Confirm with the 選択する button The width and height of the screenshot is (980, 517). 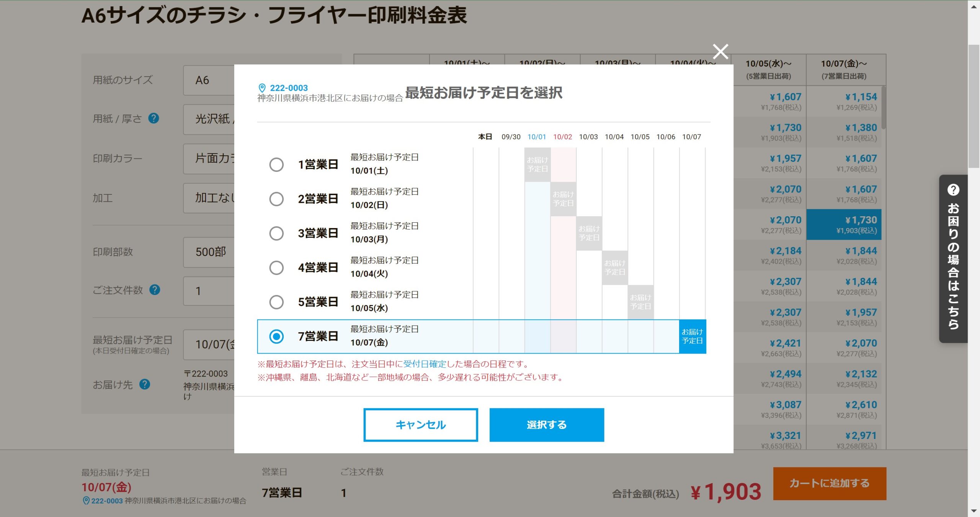tap(546, 425)
